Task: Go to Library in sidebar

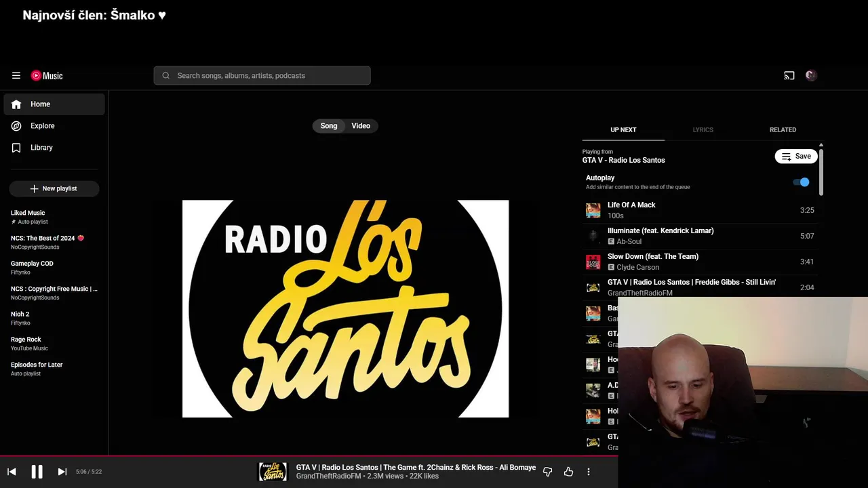Action: point(54,148)
